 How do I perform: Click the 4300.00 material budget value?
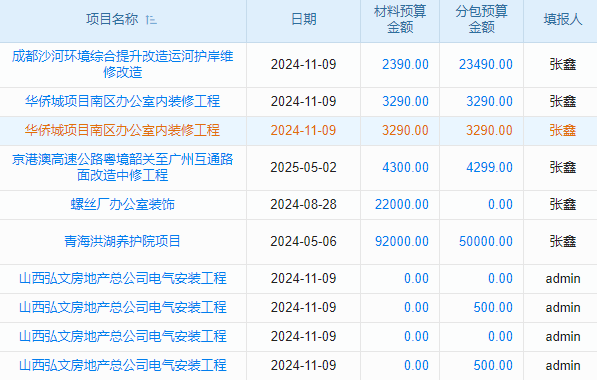[405, 168]
